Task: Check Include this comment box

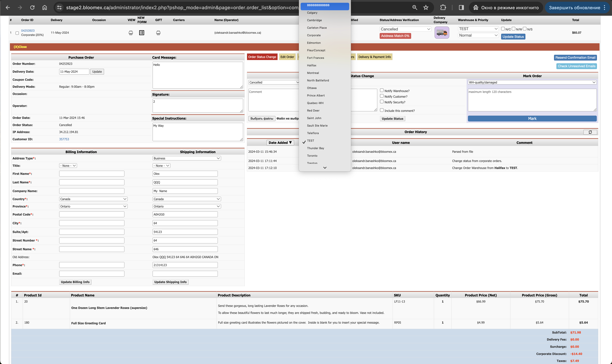Action: coord(382,110)
